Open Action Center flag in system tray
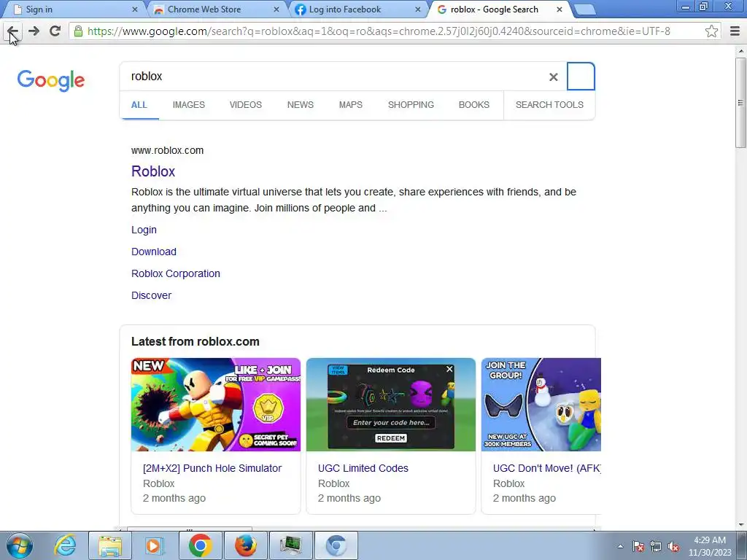Screen dimensions: 747x560 click(638, 546)
